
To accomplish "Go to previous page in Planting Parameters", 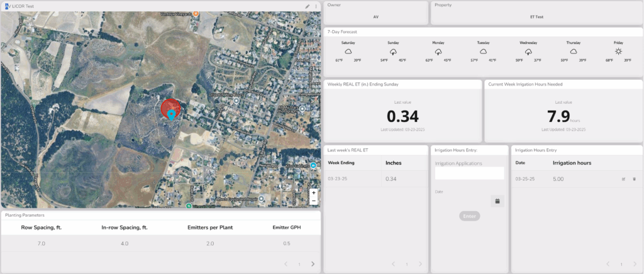I will coord(286,265).
